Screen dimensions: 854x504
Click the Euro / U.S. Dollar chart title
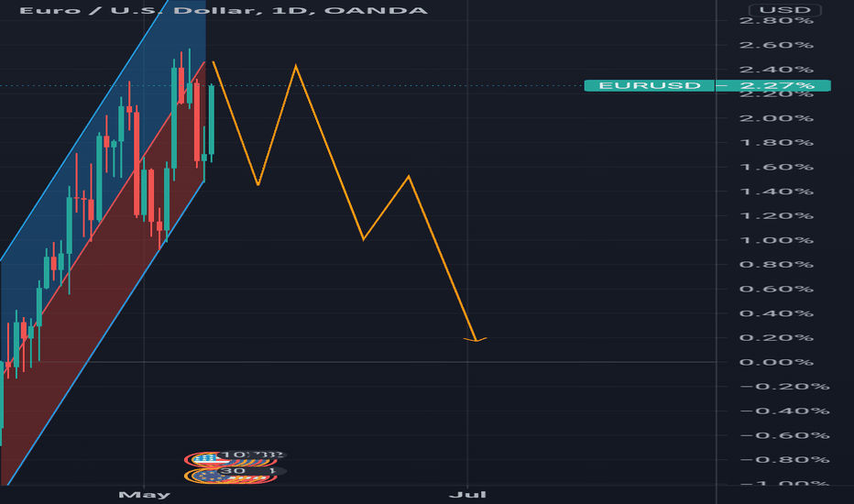(224, 10)
